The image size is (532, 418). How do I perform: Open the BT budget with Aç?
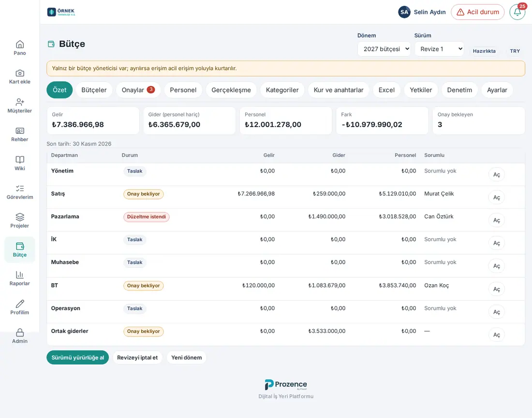(496, 289)
